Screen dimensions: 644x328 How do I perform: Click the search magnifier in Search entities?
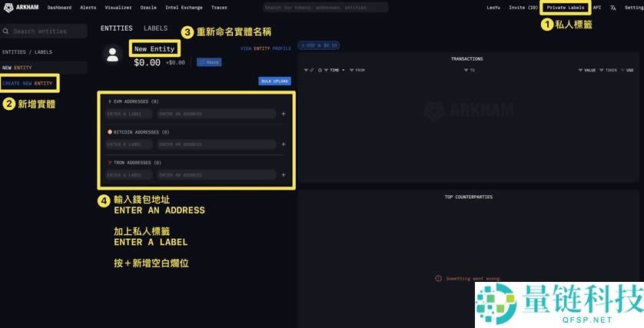tap(5, 31)
